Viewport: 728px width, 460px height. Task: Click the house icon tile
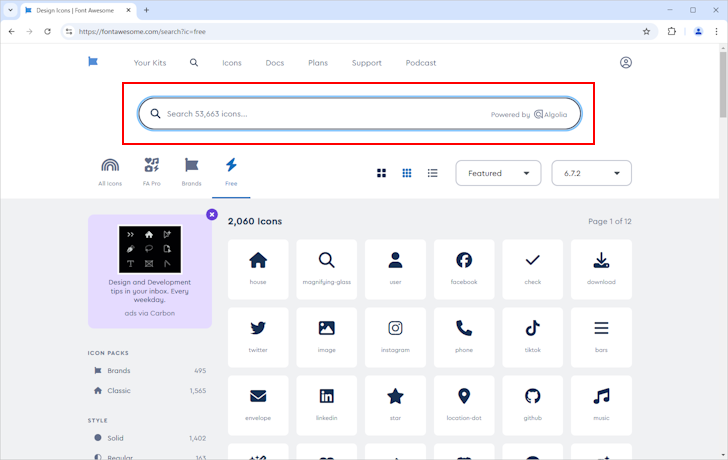click(258, 269)
